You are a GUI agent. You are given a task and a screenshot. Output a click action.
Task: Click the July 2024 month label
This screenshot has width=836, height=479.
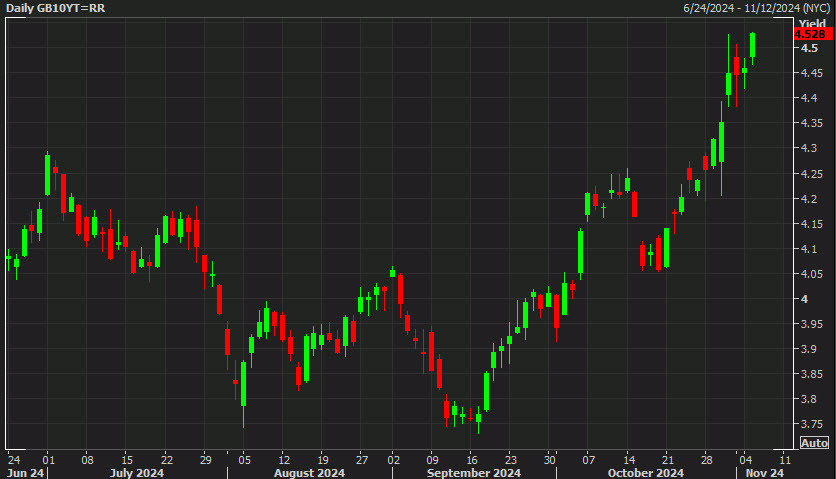click(136, 473)
